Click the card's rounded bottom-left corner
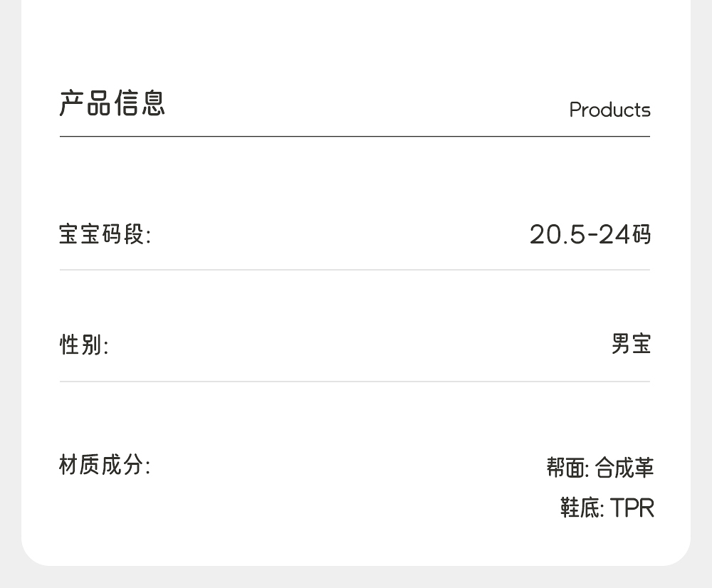712x588 pixels. (33, 554)
